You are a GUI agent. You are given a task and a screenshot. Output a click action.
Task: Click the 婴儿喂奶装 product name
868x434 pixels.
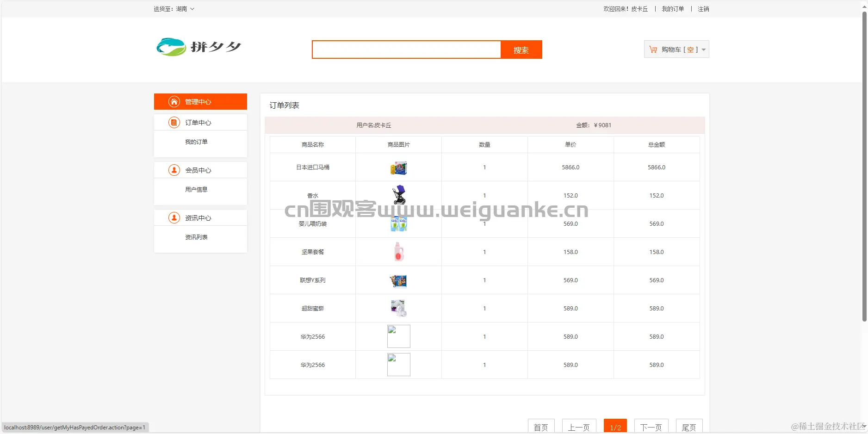[x=313, y=224]
